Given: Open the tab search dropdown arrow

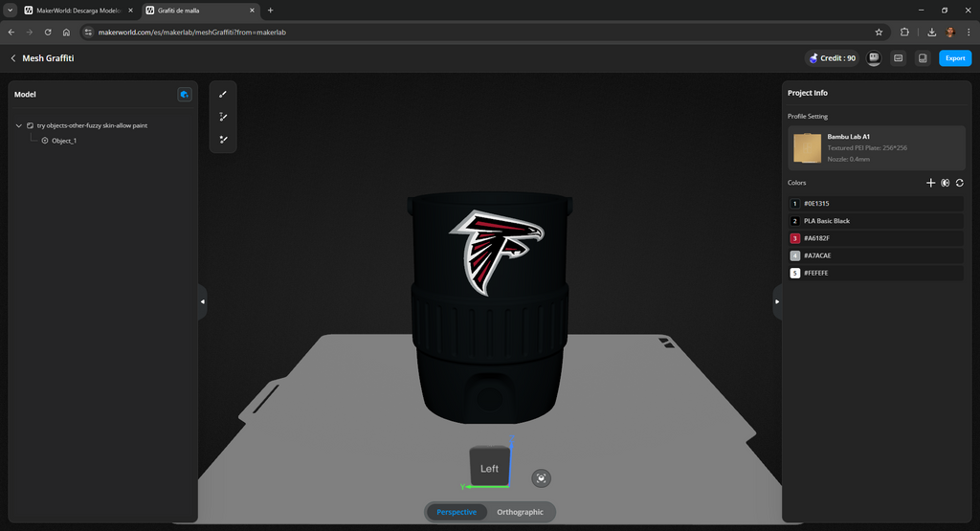Looking at the screenshot, I should pos(10,11).
